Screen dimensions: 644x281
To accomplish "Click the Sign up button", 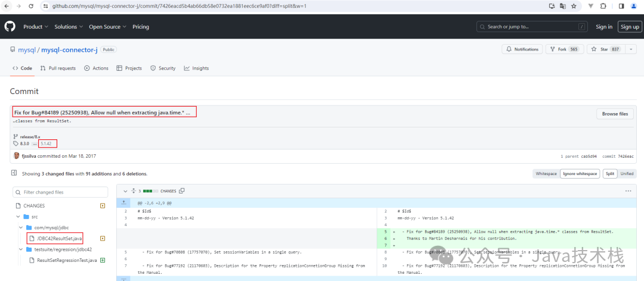I will pos(630,27).
